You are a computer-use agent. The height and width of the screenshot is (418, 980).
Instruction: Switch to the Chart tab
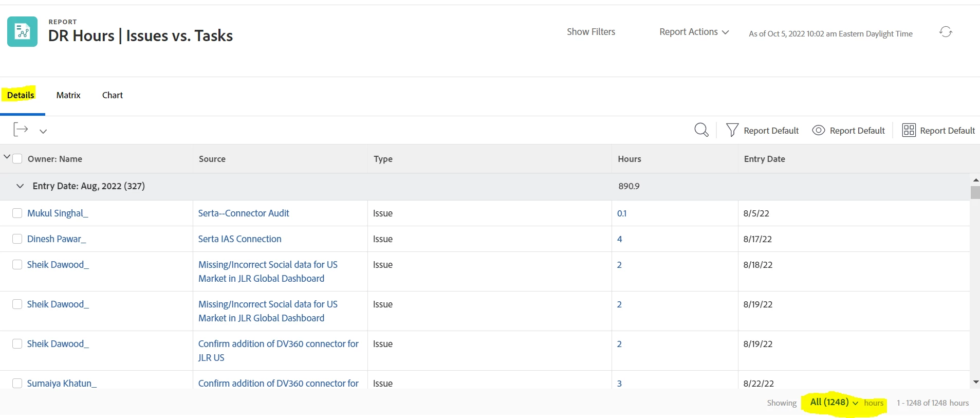[x=113, y=95]
